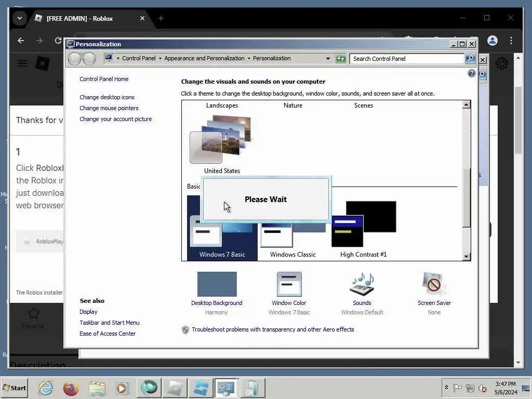Viewport: 532px width, 399px height.
Task: Refresh the Control Panel address bar
Action: (x=341, y=59)
